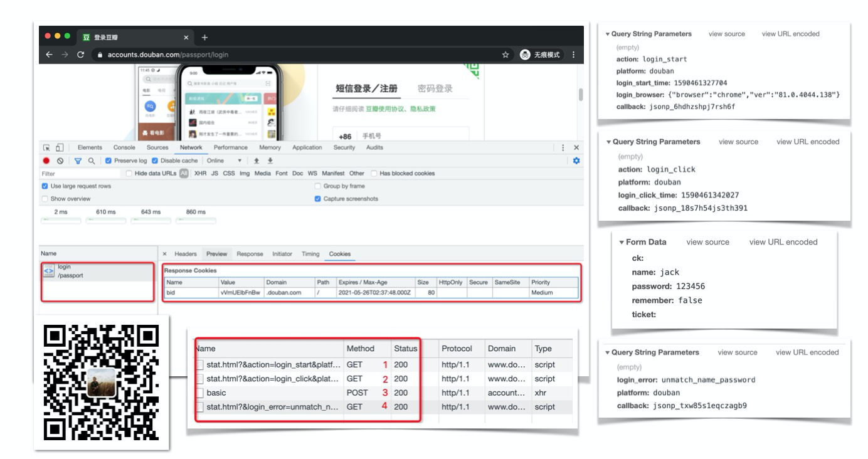This screenshot has width=868, height=459.
Task: Select stat.html login_error request row
Action: 383,406
